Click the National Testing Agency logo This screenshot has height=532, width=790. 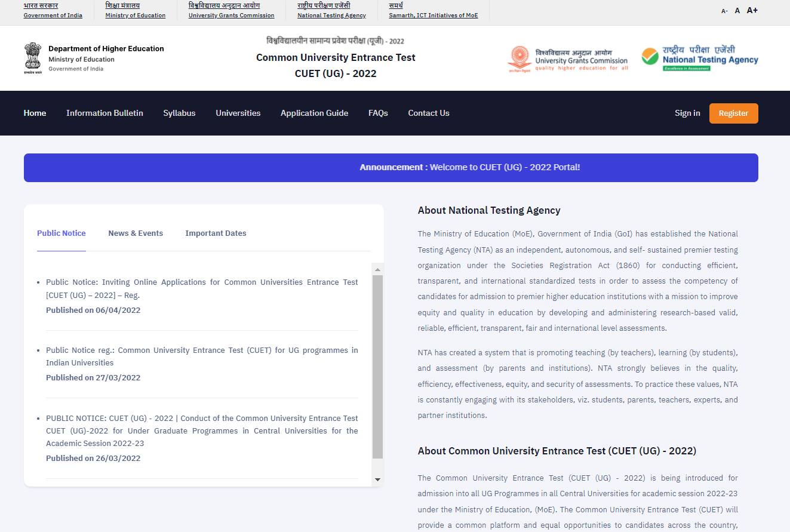coord(700,59)
